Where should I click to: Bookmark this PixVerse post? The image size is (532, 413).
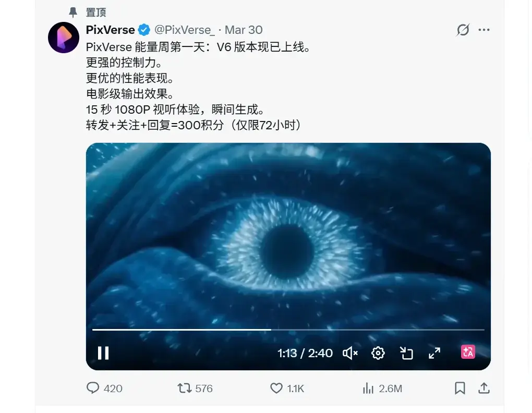[x=460, y=388]
